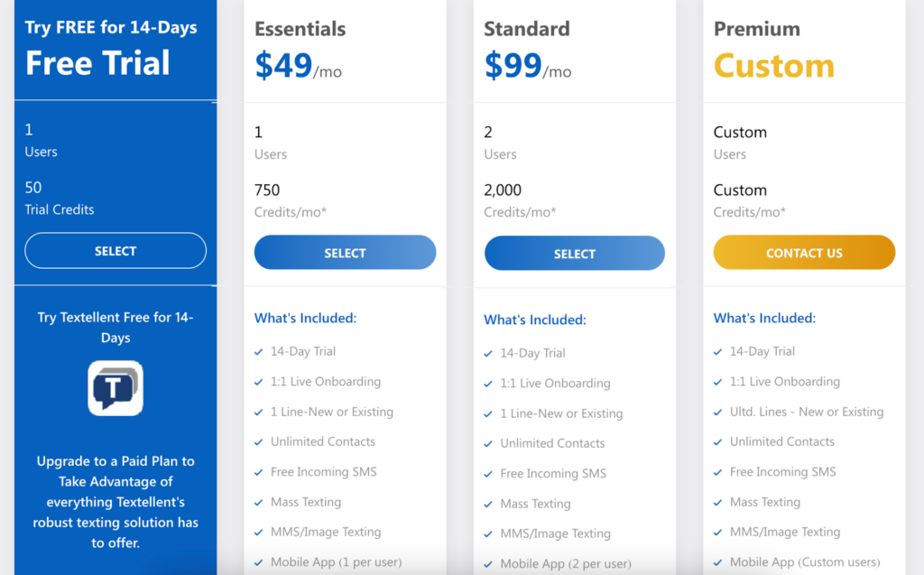Click the checkmark next to Mass Texting in Standard

click(490, 503)
